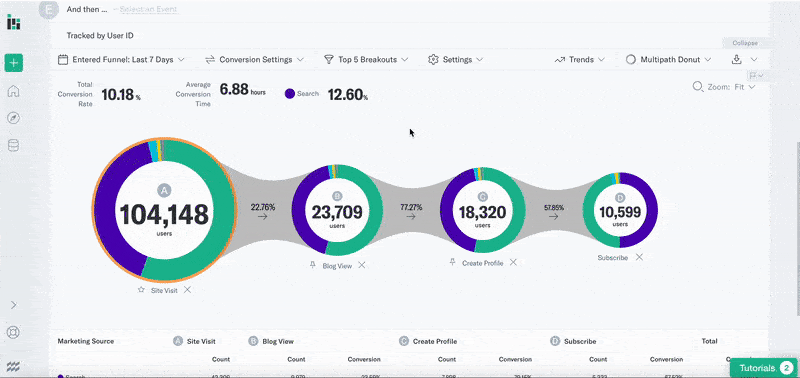Open the compass explore icon
The height and width of the screenshot is (378, 800).
(x=14, y=118)
